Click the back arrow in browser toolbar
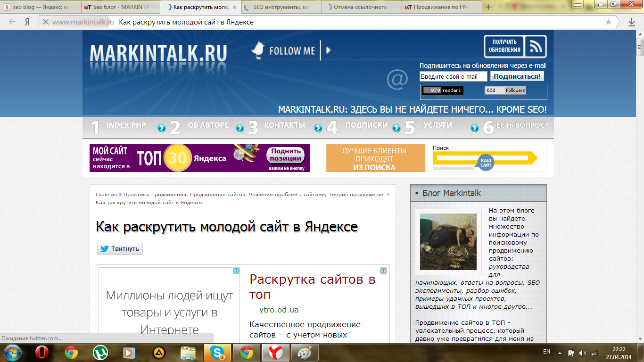This screenshot has width=644, height=362. (12, 22)
